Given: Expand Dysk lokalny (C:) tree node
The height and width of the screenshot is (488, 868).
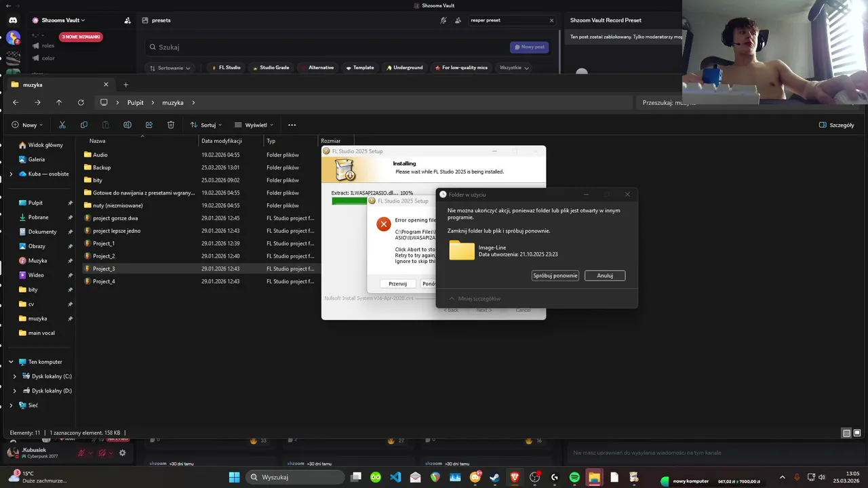Looking at the screenshot, I should pos(15,376).
